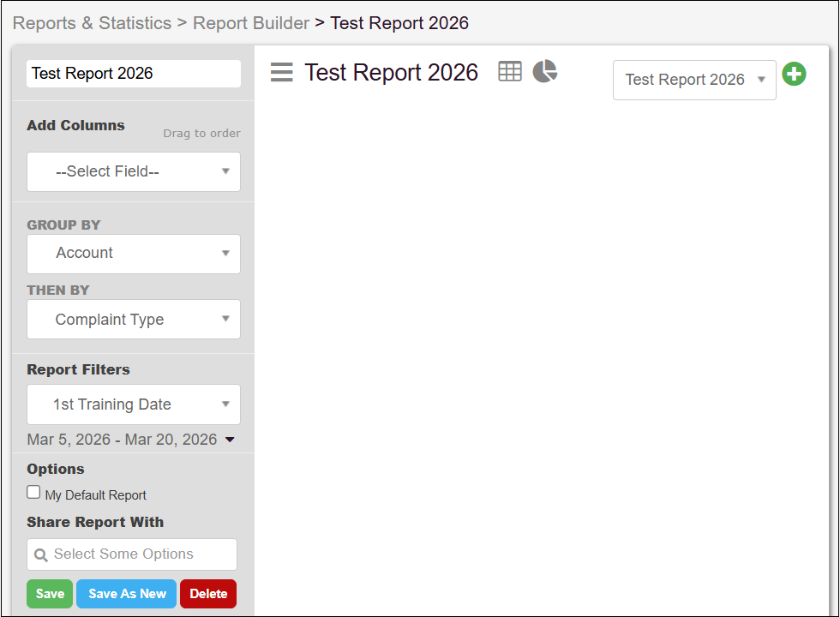Viewport: 840px width, 617px height.
Task: Open the Then By Complaint Type dropdown
Action: point(134,319)
